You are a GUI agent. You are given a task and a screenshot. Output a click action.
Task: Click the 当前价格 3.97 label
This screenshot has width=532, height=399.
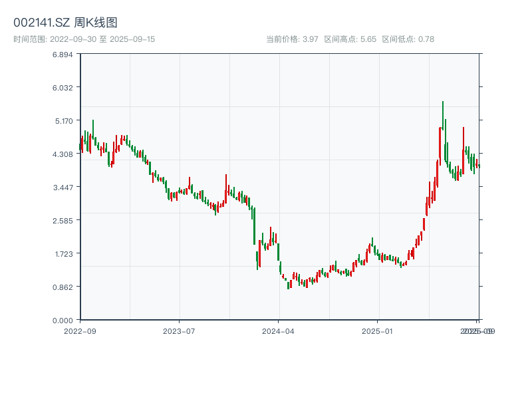(292, 39)
